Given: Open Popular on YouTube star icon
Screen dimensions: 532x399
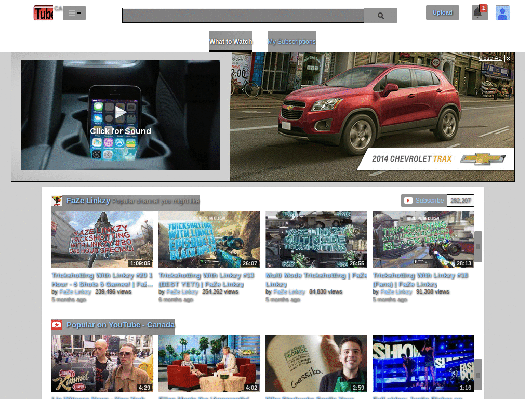Looking at the screenshot, I should point(57,325).
